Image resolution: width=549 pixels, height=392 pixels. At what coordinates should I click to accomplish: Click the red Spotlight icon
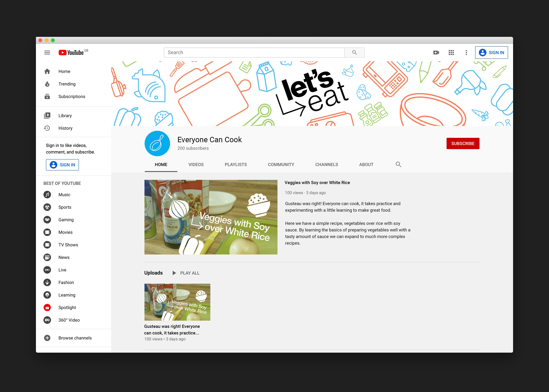click(x=47, y=307)
